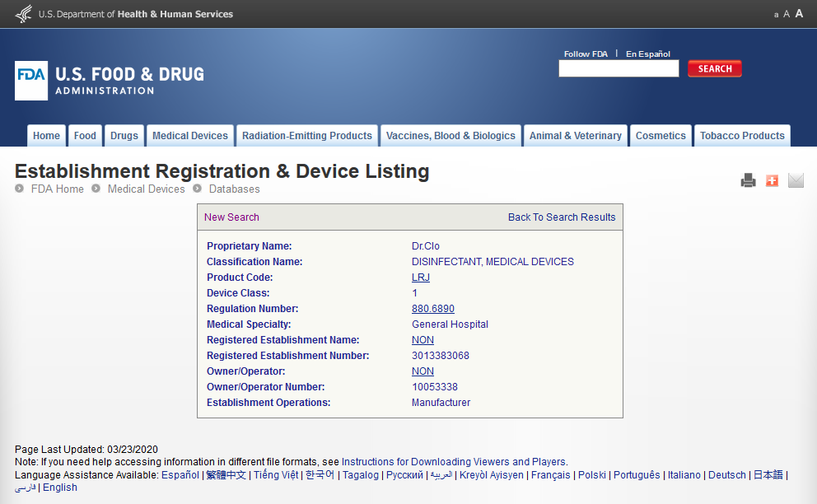The image size is (817, 504).
Task: Click into the FDA search field
Action: [619, 69]
